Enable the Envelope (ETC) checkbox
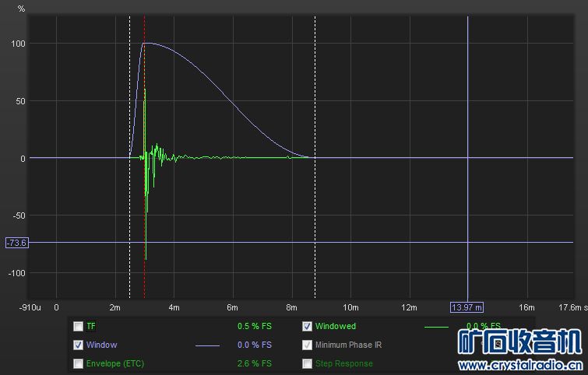 [78, 363]
